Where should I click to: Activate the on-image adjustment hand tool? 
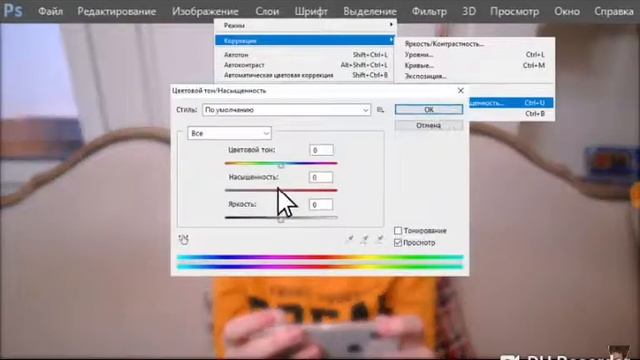(184, 240)
